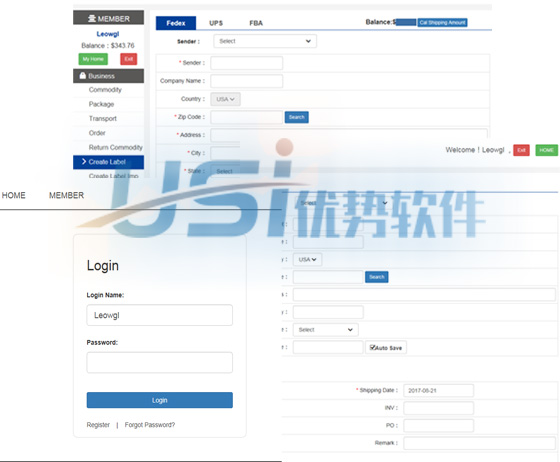Click the Business lock icon in sidebar
Screen dimensions: 560x462
click(x=83, y=76)
